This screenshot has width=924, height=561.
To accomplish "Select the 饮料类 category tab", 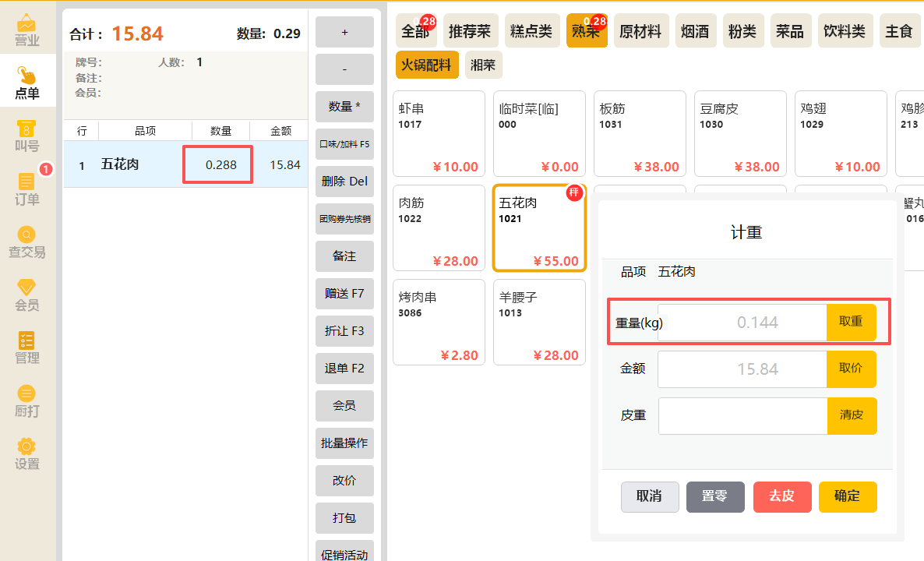I will click(x=844, y=30).
